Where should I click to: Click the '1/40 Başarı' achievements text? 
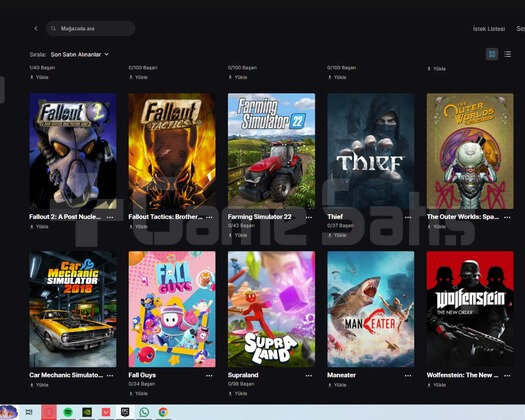click(x=42, y=68)
